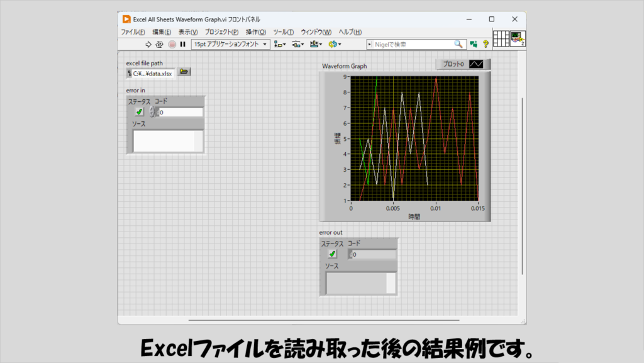Screen dimensions: 644x363
Task: Click the Plot 0 line sample icon
Action: tap(477, 64)
